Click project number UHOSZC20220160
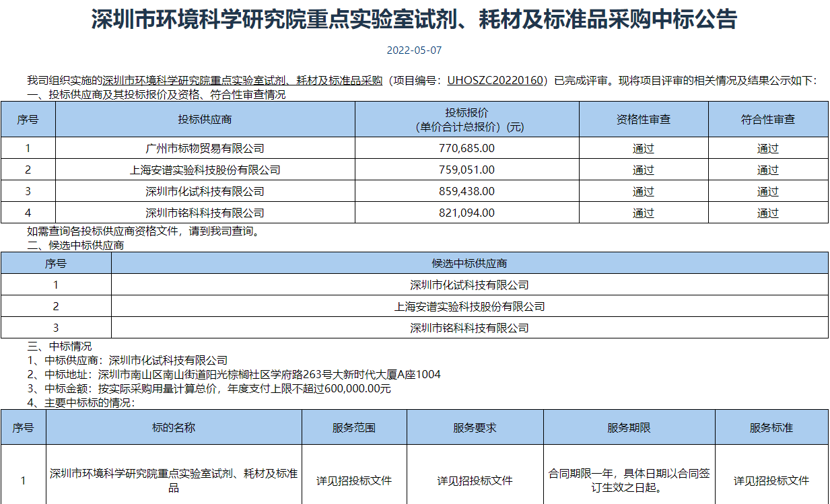The image size is (830, 504). (x=495, y=81)
